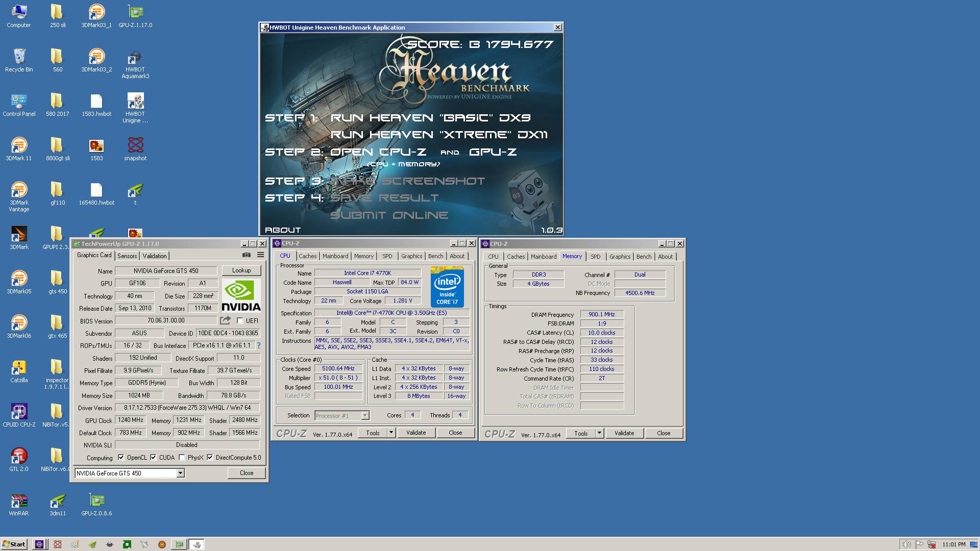Click the GPU-Z screenshot camera icon
Screen dimensions: 980x551
pos(247,255)
